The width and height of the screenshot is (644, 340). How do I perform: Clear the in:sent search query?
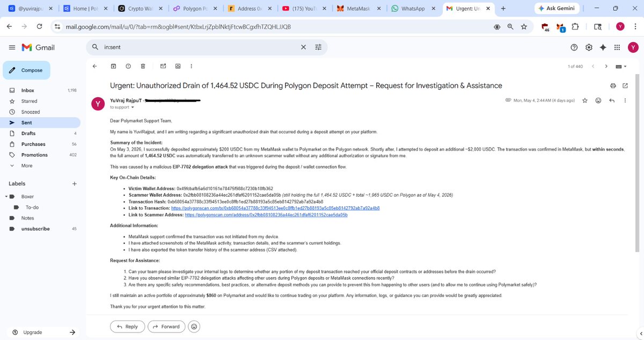(x=304, y=47)
